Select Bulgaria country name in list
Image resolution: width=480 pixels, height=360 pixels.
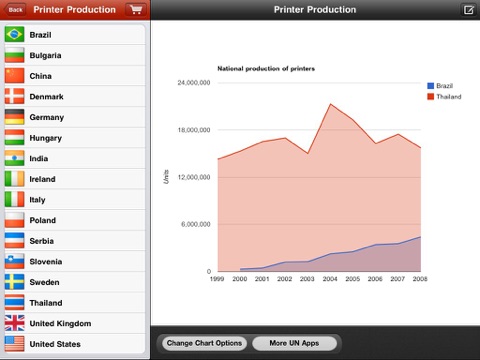coord(45,55)
